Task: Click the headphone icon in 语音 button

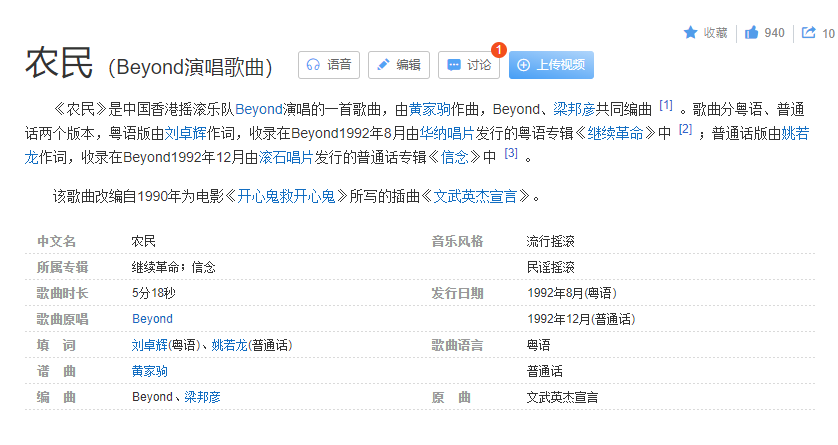Action: point(313,65)
